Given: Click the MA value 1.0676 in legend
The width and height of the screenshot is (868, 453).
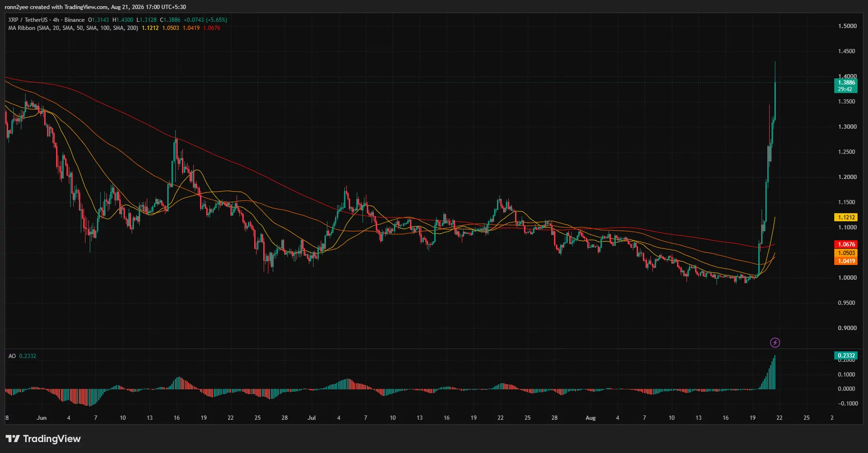Looking at the screenshot, I should 211,28.
